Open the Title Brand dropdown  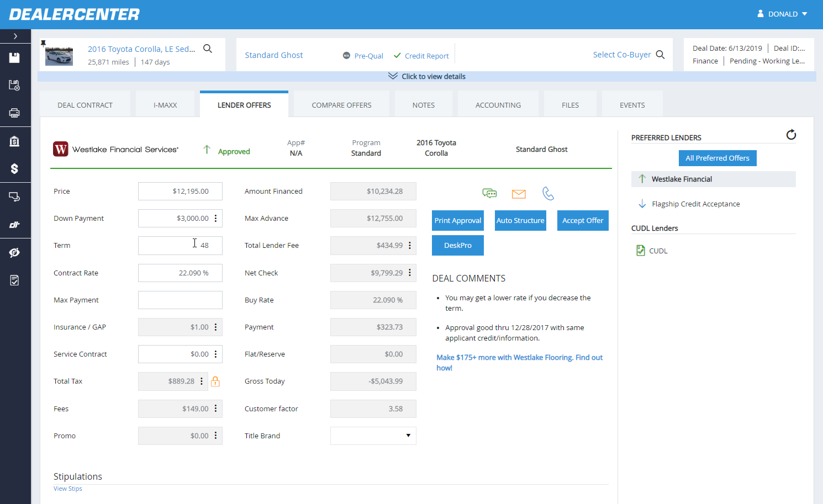373,436
